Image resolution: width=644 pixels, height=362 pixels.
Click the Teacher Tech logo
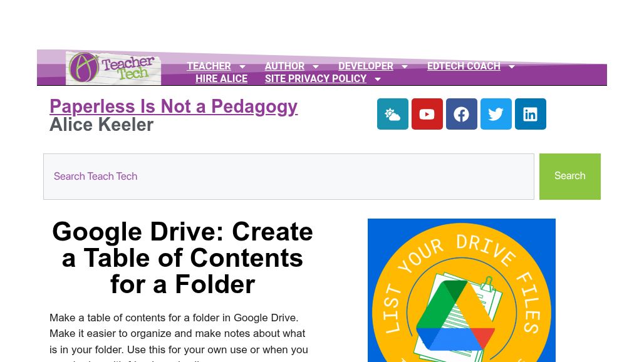[113, 67]
